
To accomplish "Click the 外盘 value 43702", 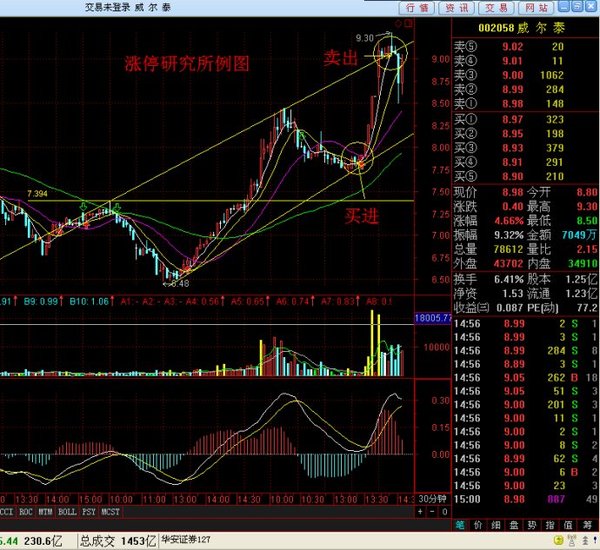I will click(x=508, y=263).
